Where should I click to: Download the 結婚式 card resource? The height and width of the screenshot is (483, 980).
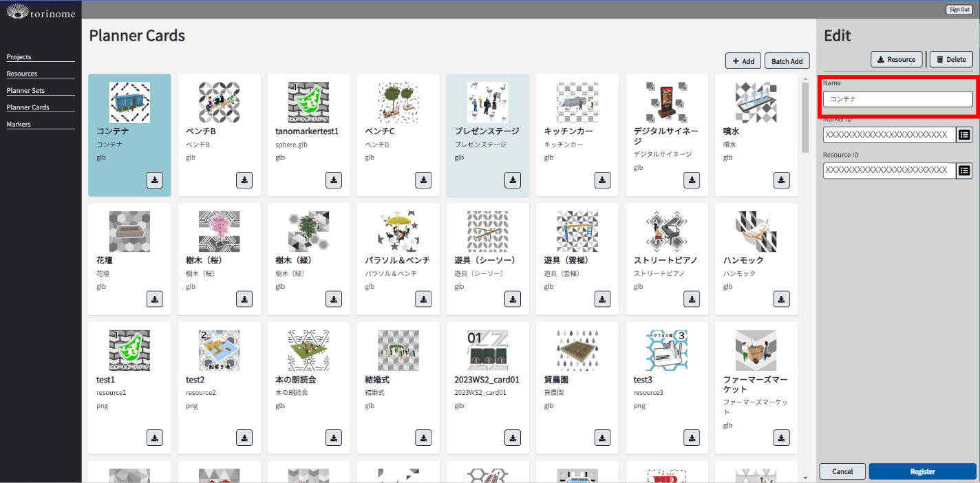click(423, 438)
